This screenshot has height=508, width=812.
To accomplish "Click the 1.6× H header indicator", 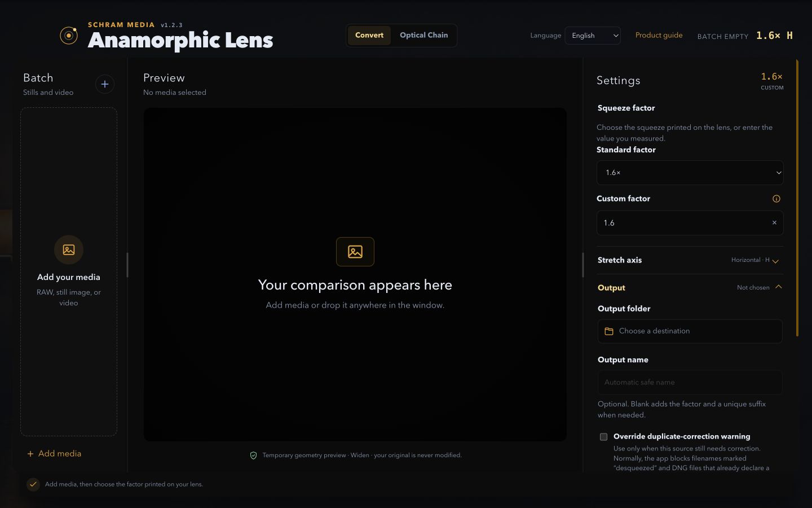I will 774,36.
